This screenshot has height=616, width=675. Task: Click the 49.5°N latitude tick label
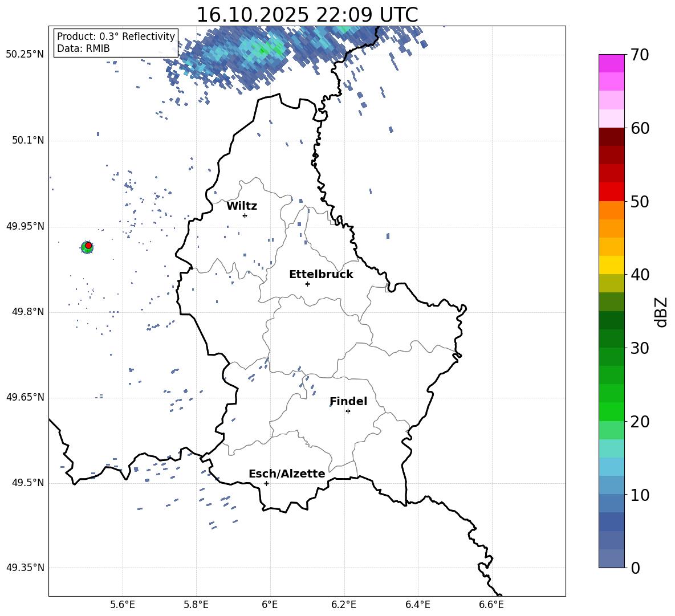coord(28,483)
